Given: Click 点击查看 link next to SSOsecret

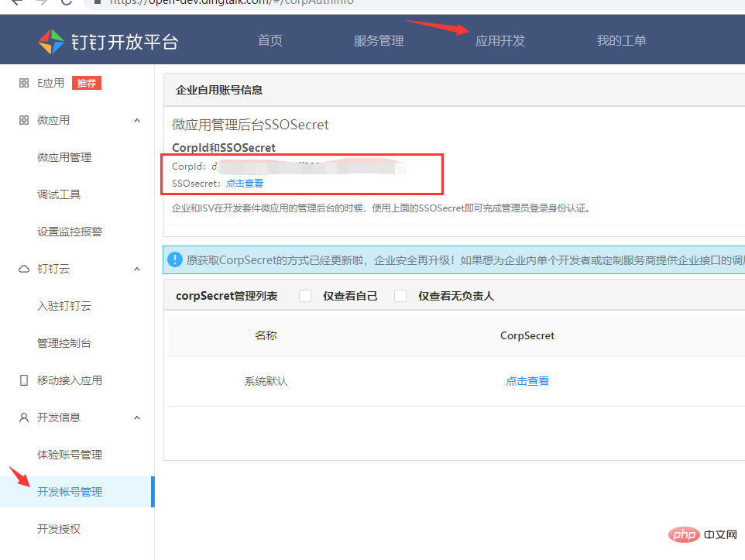Looking at the screenshot, I should [x=244, y=184].
